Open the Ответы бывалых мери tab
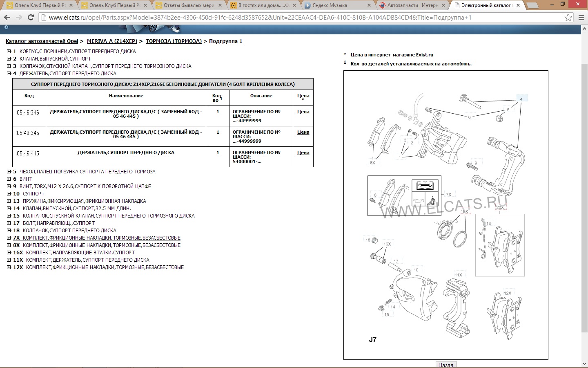Screen dimensions: 588x368 pos(189,5)
